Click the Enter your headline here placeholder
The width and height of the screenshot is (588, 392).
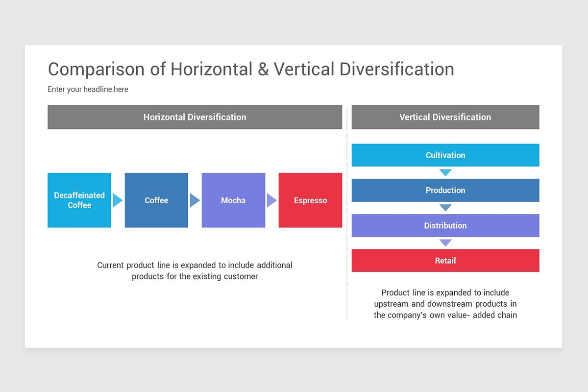click(88, 89)
